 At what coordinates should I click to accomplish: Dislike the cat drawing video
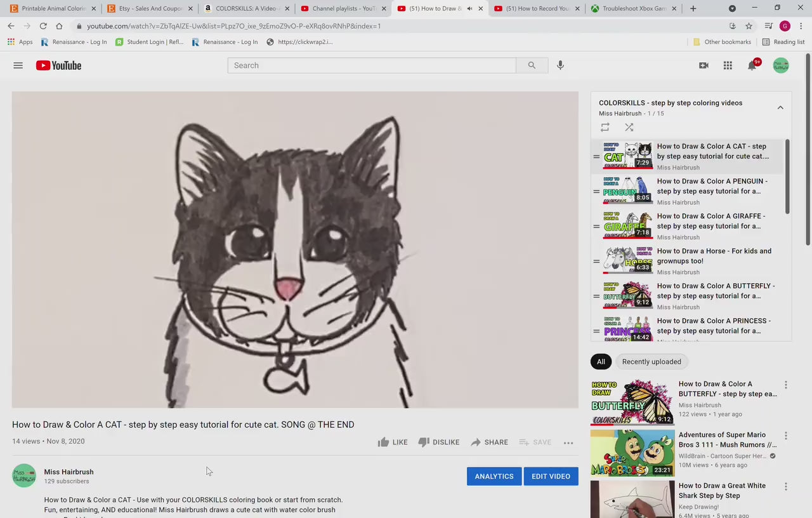[x=439, y=442]
